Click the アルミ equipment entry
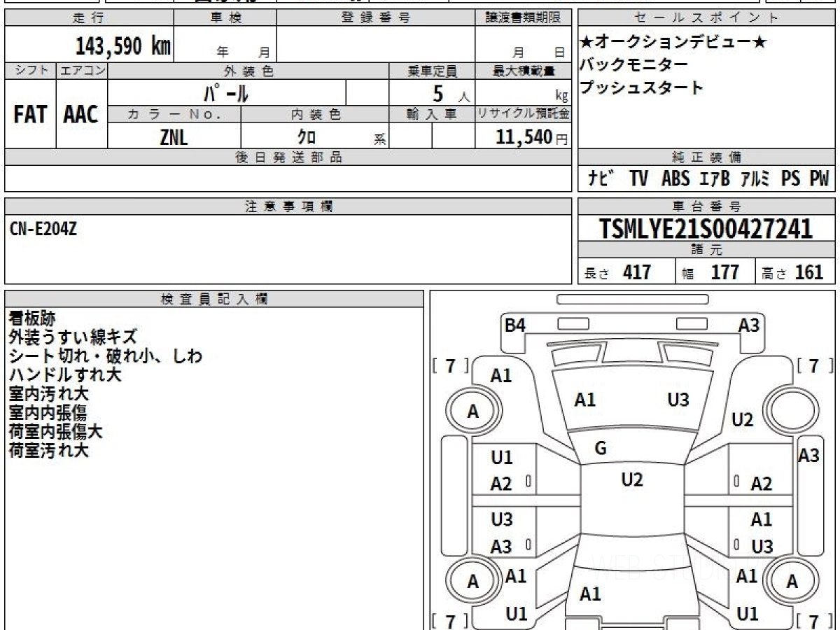Screen dimensions: 840x630 pyautogui.click(x=755, y=178)
